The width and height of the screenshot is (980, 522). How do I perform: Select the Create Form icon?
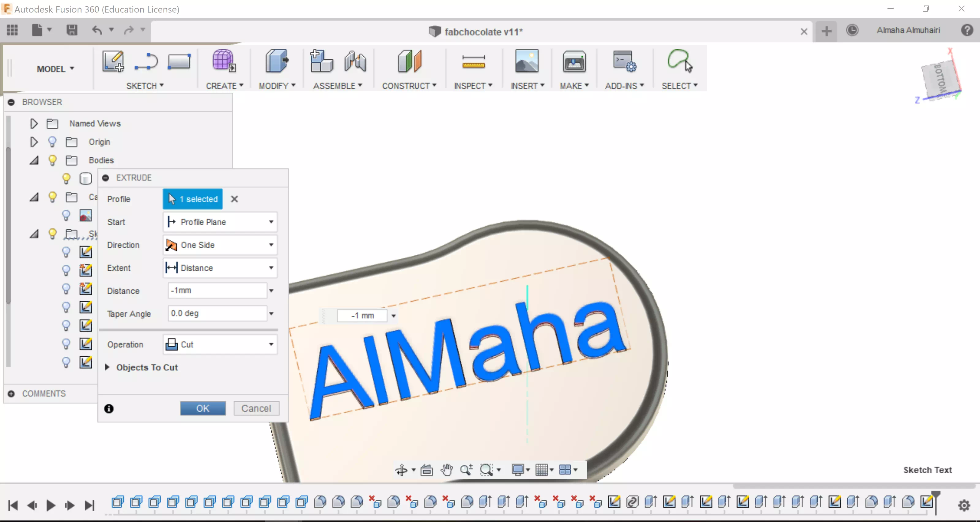click(x=223, y=61)
